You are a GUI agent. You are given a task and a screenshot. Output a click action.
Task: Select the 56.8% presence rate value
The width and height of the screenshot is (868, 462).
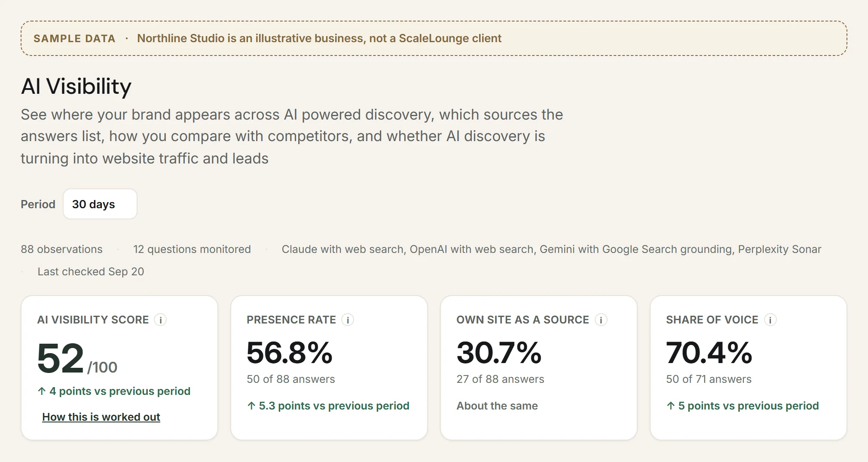290,353
